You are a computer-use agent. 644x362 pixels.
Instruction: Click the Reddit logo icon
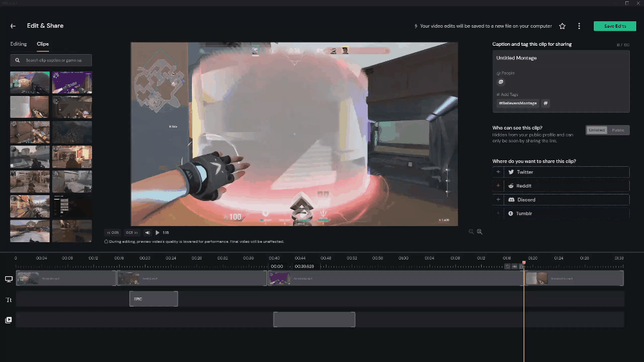(511, 186)
